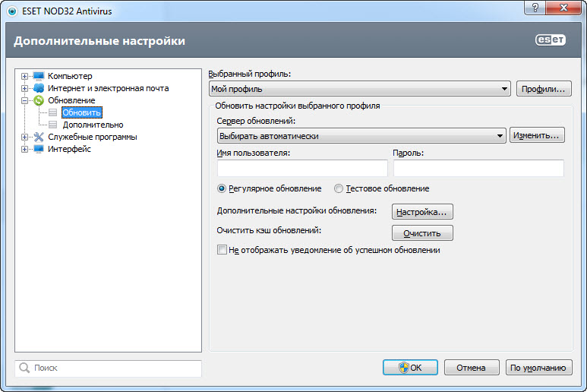Click the Интернет и электронная почта cloud icon
This screenshot has width=587, height=392.
click(39, 88)
